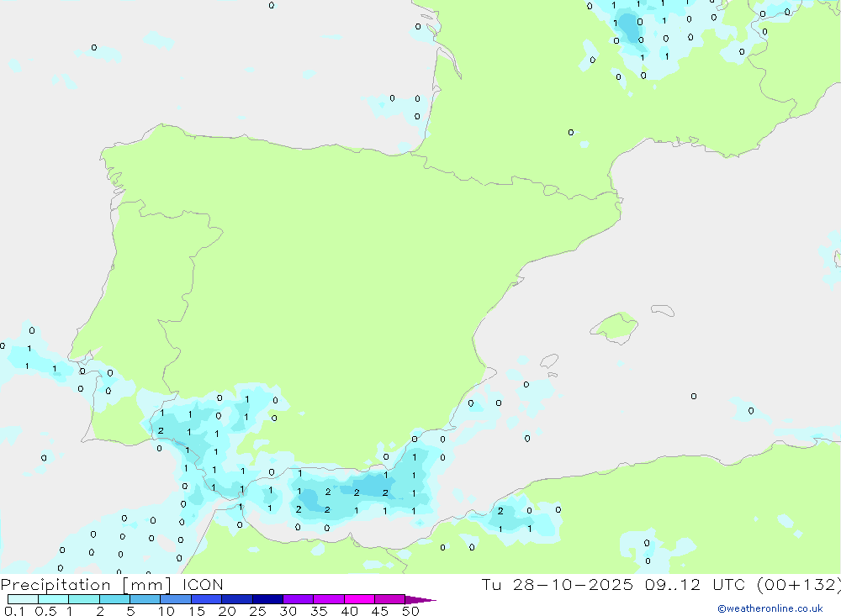Screen dimensions: 841x616
Task: Select the 5–10 mm legend color swatch
Action: coord(145,599)
